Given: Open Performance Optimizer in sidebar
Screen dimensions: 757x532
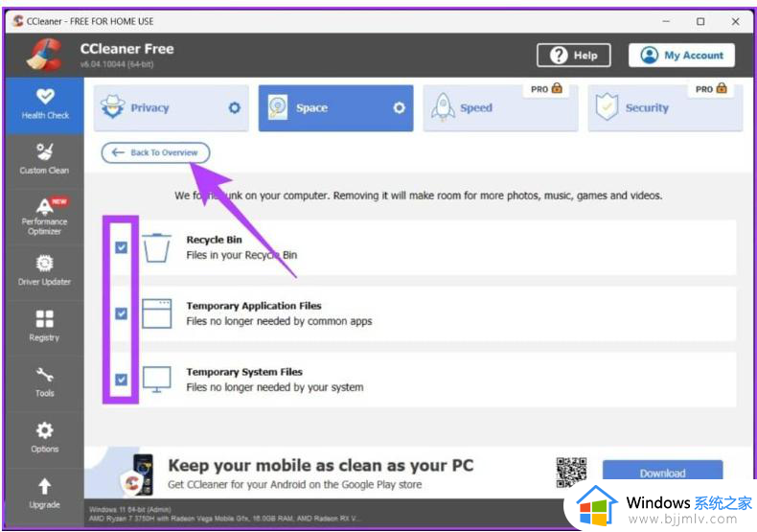Looking at the screenshot, I should (x=45, y=217).
